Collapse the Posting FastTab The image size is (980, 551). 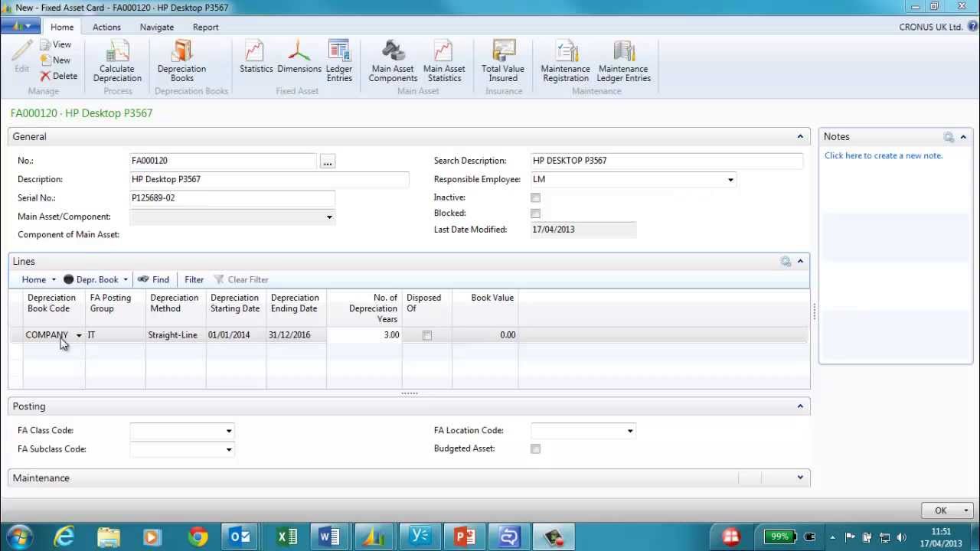pyautogui.click(x=800, y=406)
